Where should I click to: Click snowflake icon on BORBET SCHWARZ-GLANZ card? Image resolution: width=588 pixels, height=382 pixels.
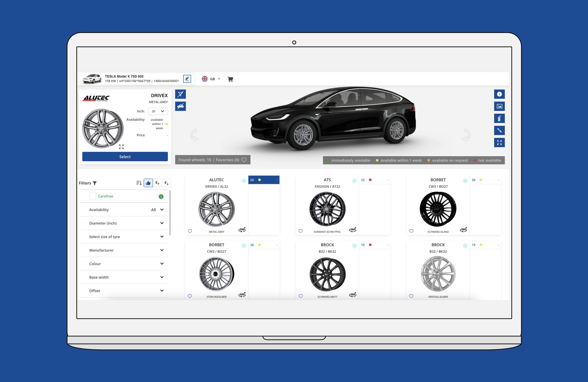coord(465,180)
